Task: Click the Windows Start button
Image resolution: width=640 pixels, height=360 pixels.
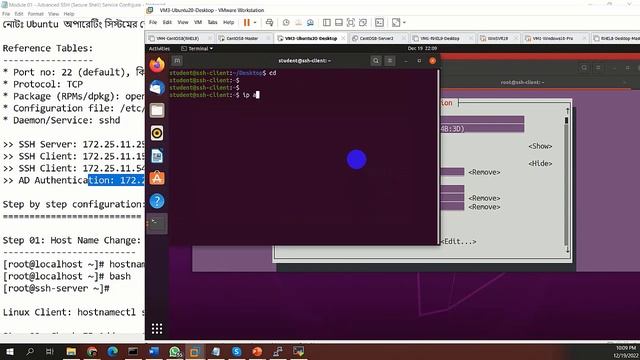Action: point(9,351)
